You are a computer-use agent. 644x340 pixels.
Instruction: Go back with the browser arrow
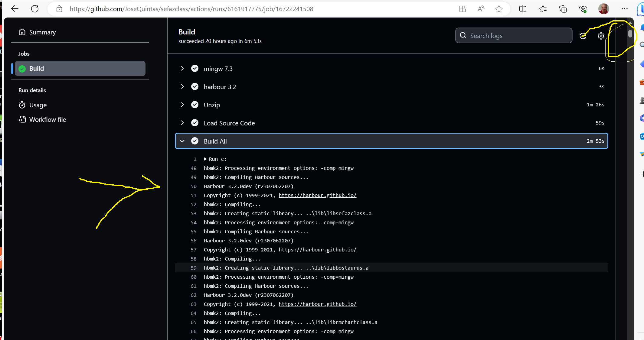pyautogui.click(x=15, y=9)
